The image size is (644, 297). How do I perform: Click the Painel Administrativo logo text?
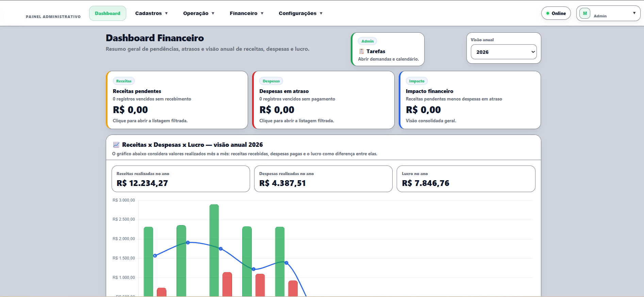[x=53, y=17]
